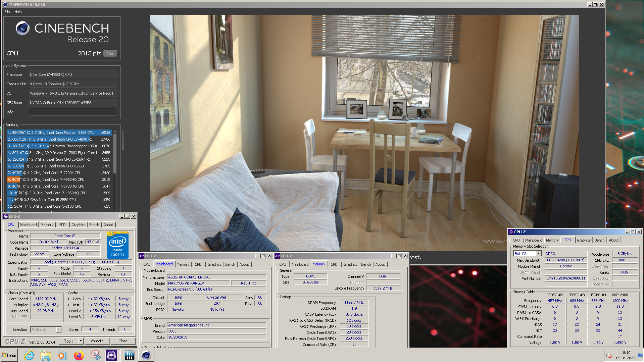Open Graphics tab in CPU-Z slot-selection window
This screenshot has height=362, width=644.
click(584, 240)
